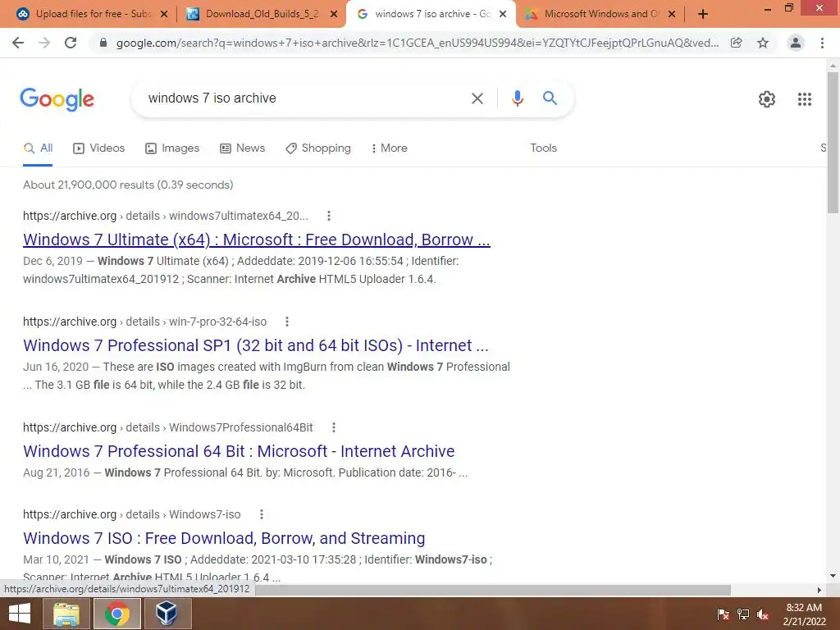840x630 pixels.
Task: Open options for the win-7-pro-32-64-iso result
Action: point(286,322)
